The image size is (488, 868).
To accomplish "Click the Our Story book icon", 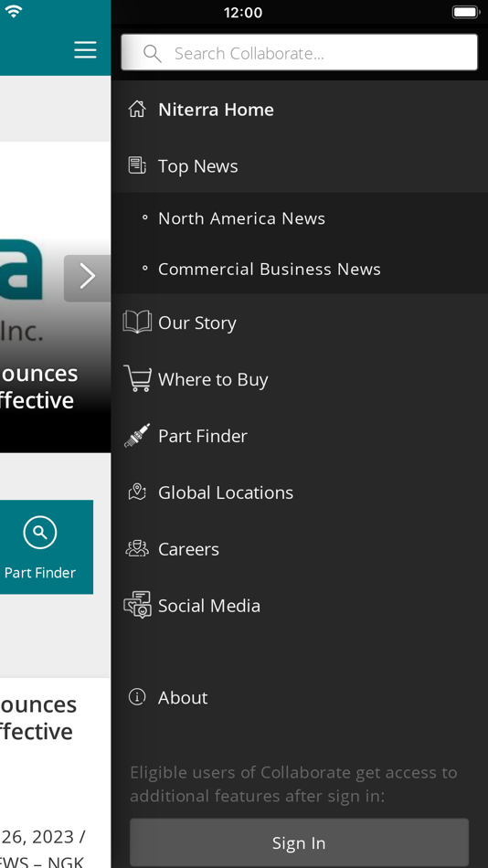I will click(137, 322).
